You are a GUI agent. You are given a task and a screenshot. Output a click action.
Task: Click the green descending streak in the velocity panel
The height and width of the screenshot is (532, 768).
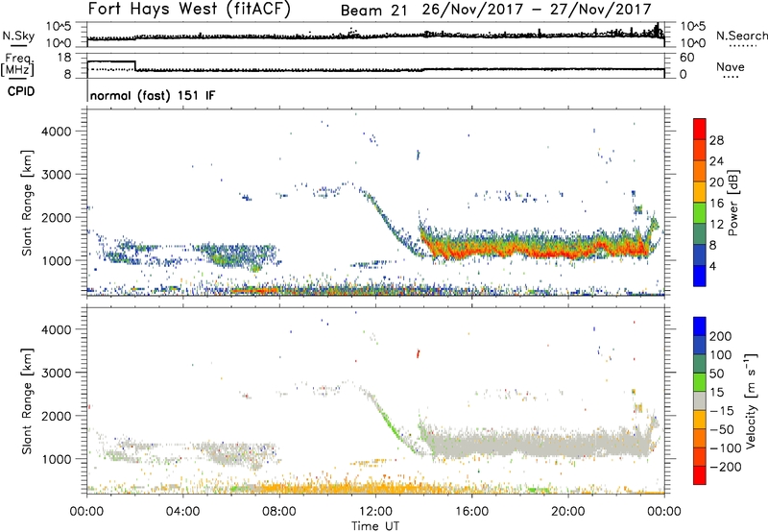(394, 425)
